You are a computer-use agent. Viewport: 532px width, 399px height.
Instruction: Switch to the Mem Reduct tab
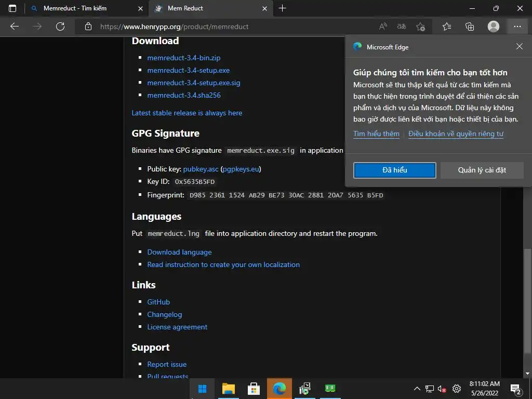pos(210,8)
